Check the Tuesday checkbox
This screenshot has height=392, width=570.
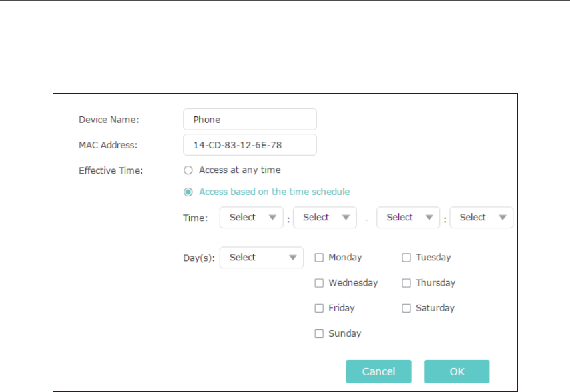coord(406,258)
